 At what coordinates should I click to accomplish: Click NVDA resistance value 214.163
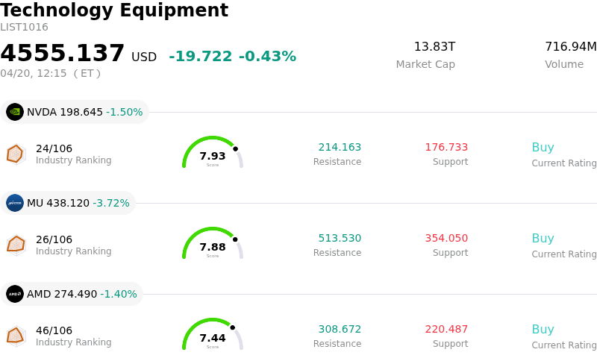[x=340, y=148]
